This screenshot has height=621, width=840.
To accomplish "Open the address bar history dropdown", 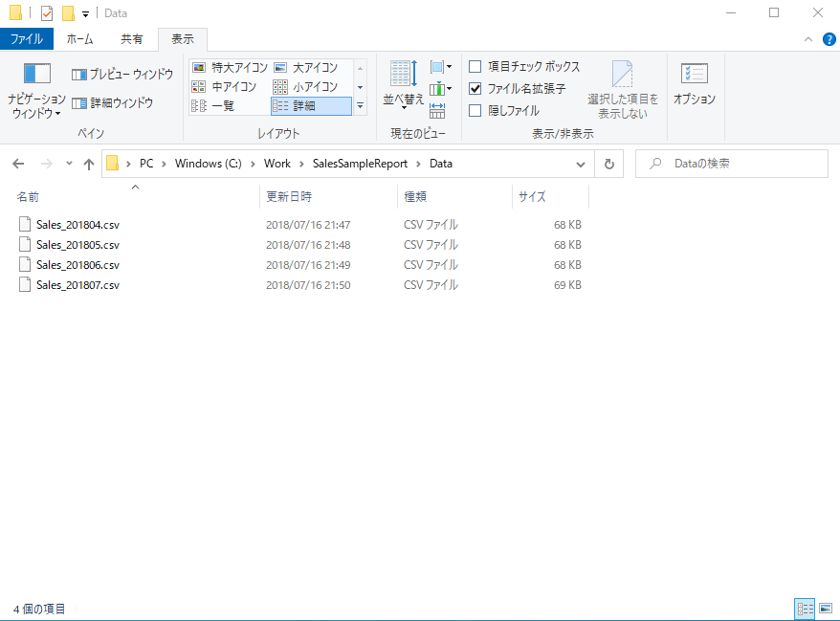I will [580, 164].
